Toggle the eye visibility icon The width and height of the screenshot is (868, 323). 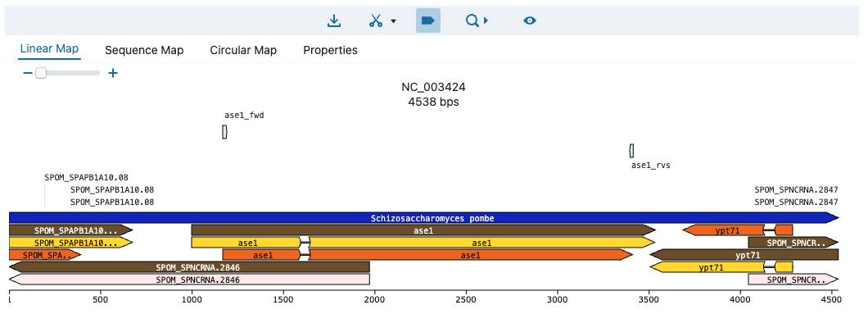(x=530, y=20)
